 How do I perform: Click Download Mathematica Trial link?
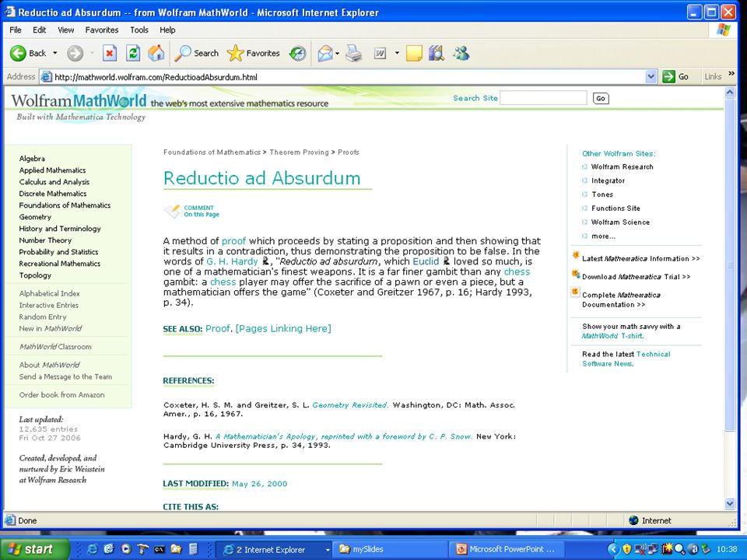[x=636, y=277]
